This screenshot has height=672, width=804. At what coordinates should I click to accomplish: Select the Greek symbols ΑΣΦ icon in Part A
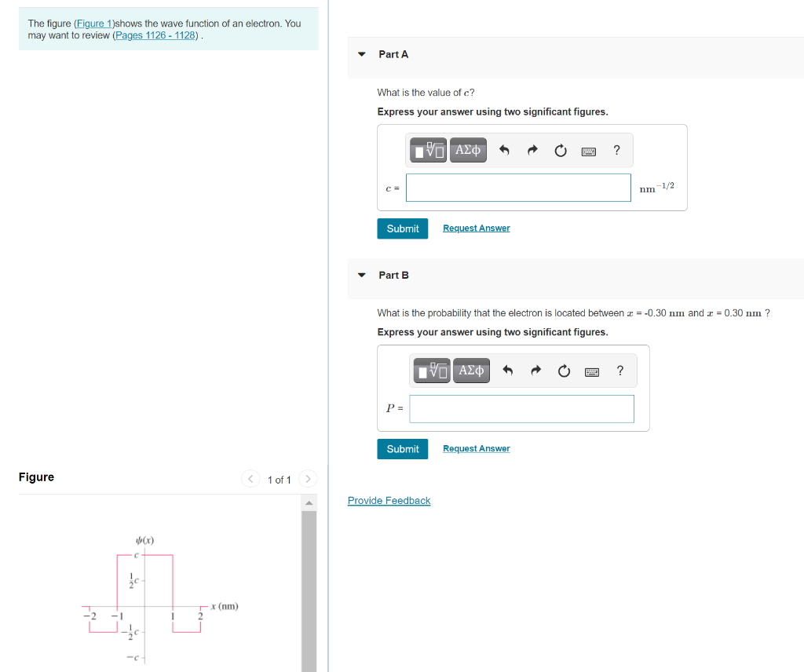468,150
